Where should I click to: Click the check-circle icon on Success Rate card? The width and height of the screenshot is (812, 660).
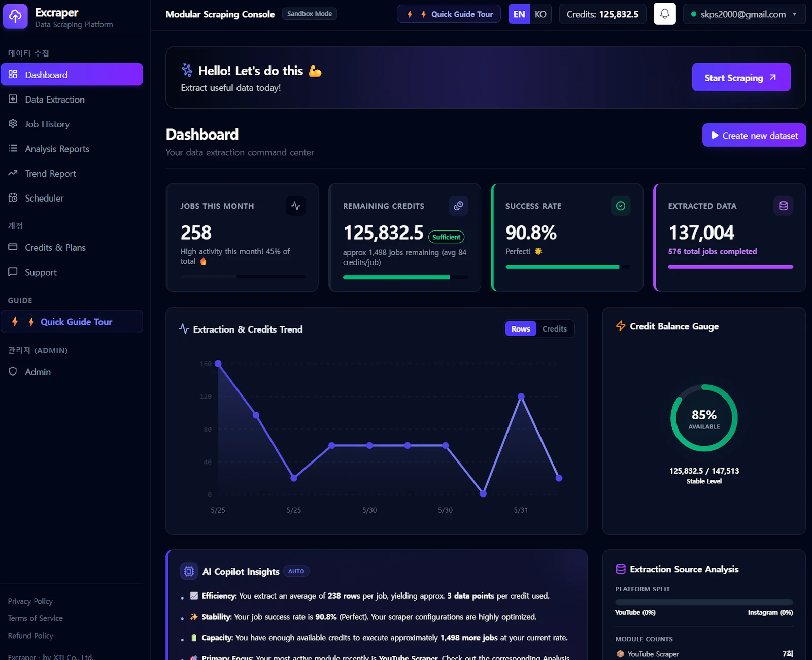click(621, 206)
